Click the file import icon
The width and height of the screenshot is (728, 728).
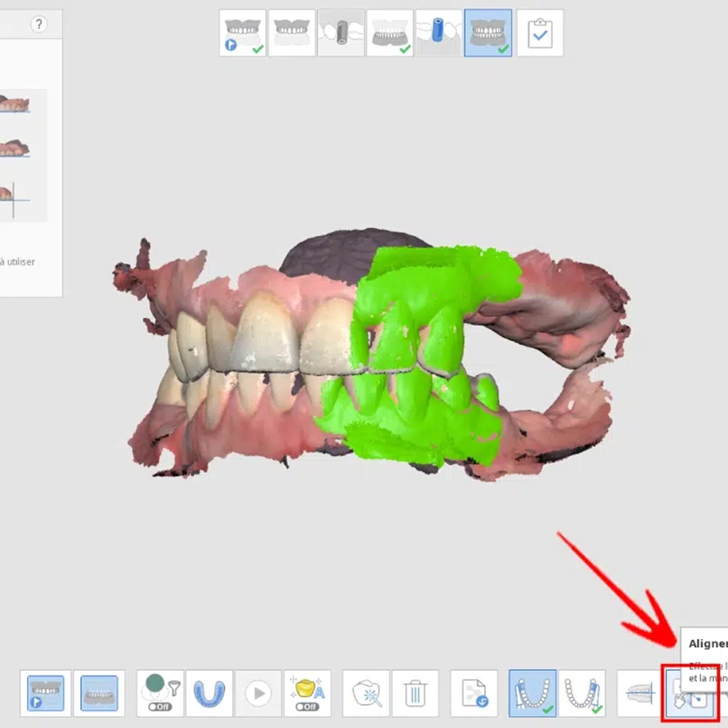tap(474, 693)
